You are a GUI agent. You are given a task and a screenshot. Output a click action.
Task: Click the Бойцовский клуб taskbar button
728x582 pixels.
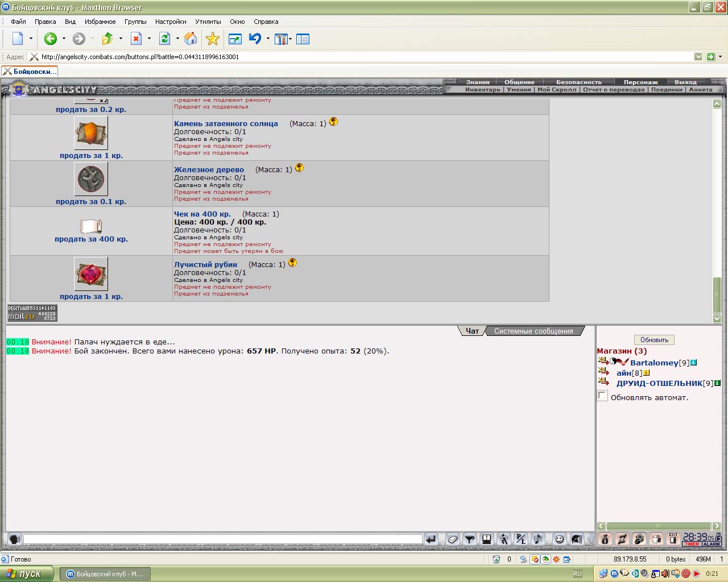(105, 573)
